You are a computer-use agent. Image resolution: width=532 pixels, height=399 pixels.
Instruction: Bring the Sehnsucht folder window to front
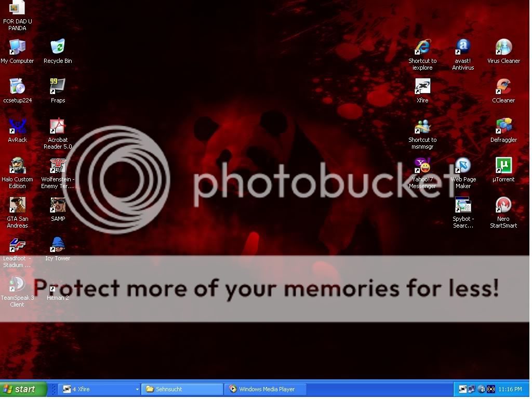tap(181, 389)
